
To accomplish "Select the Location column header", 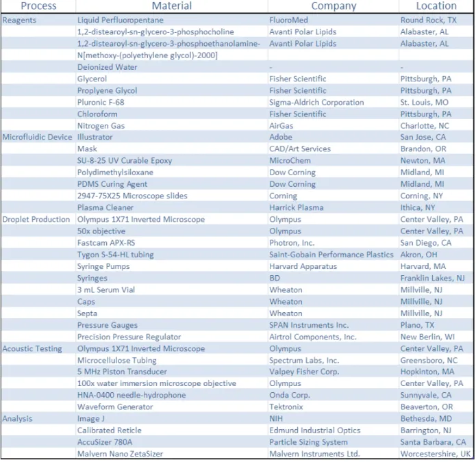I will (436, 5).
